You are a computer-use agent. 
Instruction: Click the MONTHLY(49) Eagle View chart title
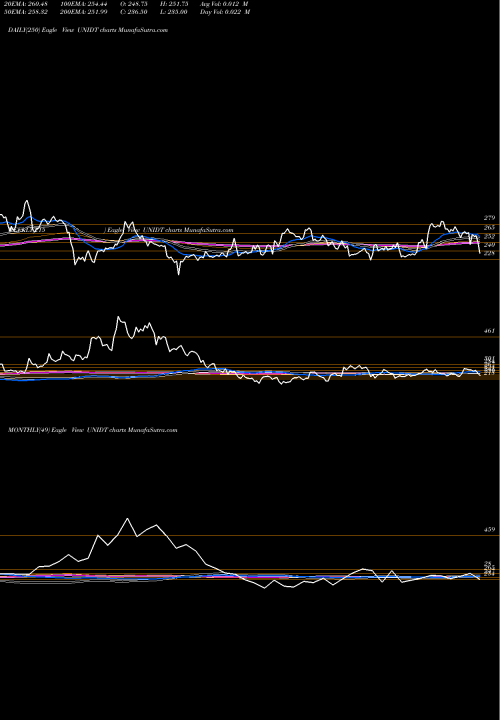(92, 430)
